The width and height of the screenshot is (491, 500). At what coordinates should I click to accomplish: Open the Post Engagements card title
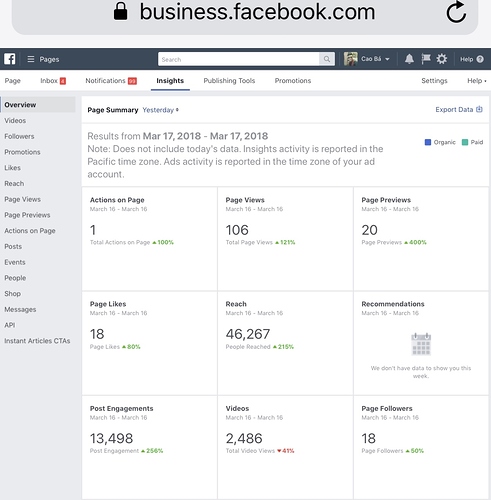pos(122,408)
